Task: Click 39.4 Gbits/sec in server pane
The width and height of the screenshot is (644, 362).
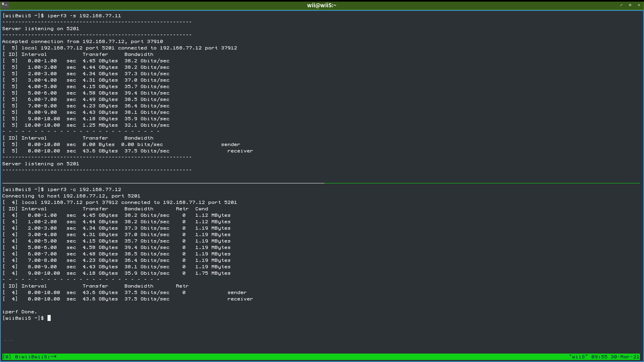Action: pyautogui.click(x=147, y=93)
